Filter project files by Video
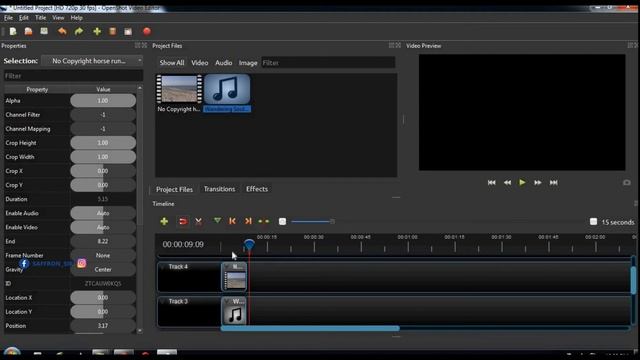Screen dimensions: 640x360 (200, 63)
